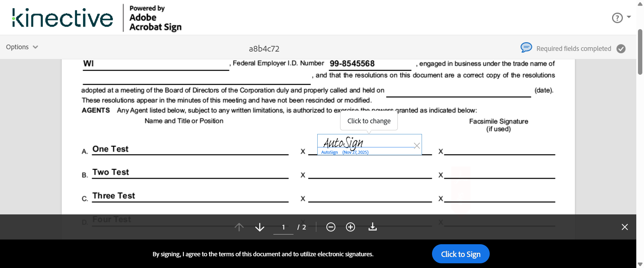The height and width of the screenshot is (268, 644).
Task: Click the name Two Test
Action: coord(111,172)
